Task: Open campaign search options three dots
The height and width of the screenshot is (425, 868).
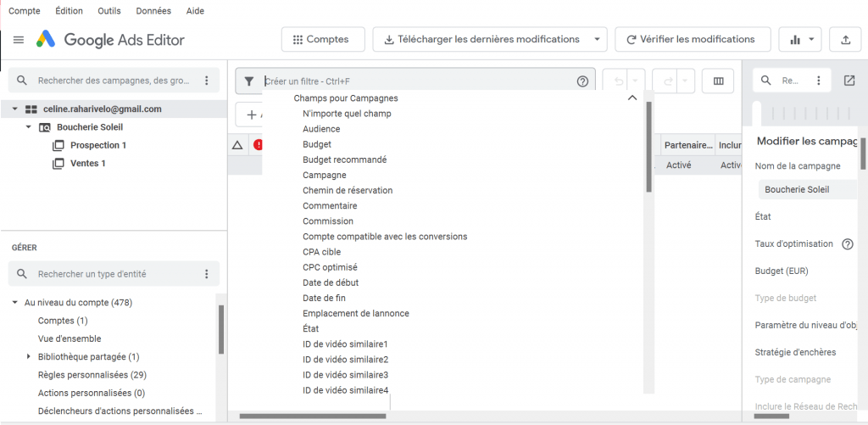Action: [x=207, y=81]
